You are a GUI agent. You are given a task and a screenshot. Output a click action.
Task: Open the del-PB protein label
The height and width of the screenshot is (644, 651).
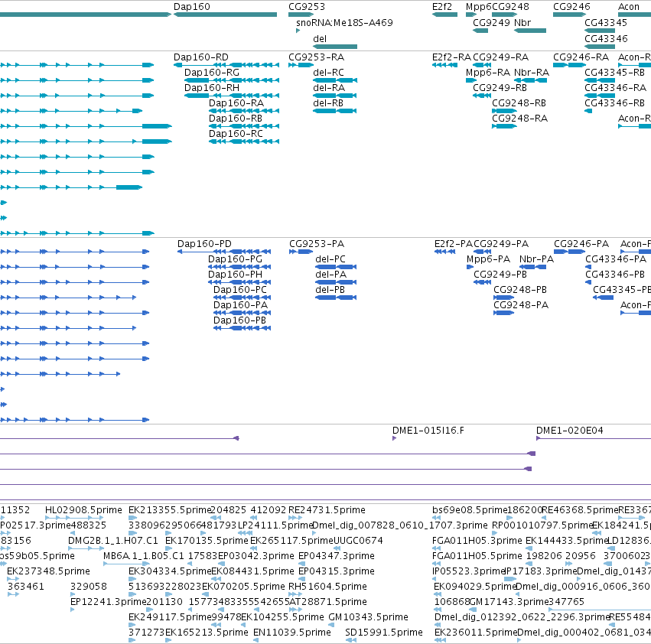coord(330,290)
